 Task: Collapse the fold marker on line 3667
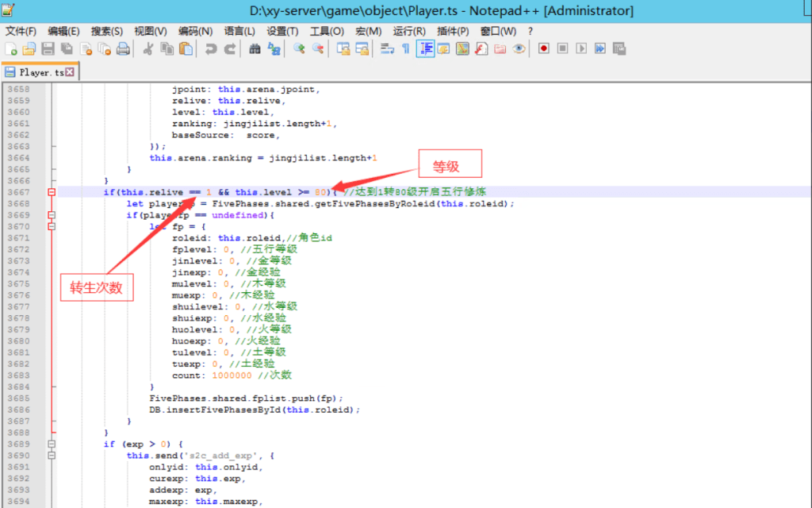point(52,192)
